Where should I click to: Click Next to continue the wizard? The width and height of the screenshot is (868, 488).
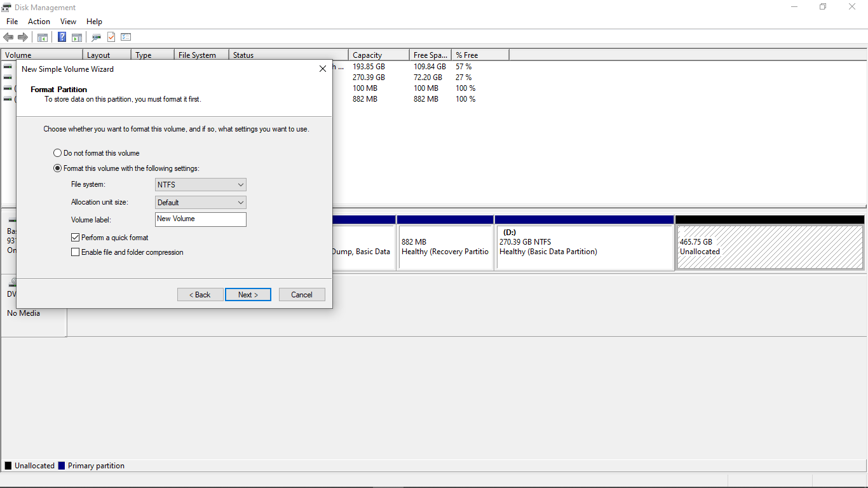click(248, 295)
